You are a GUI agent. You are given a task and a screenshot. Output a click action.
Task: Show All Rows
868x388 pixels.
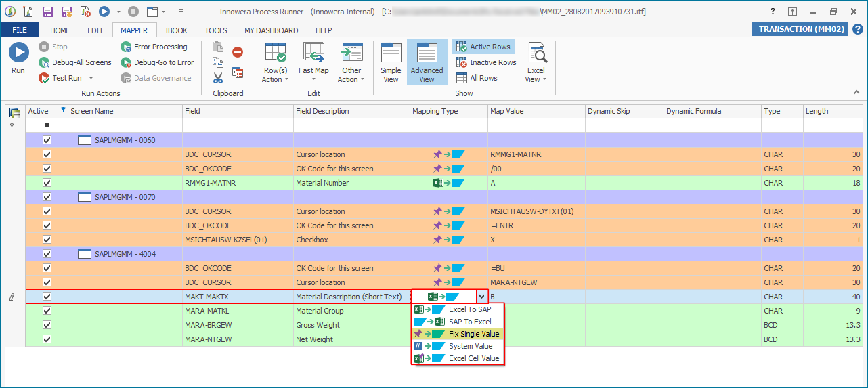point(483,78)
